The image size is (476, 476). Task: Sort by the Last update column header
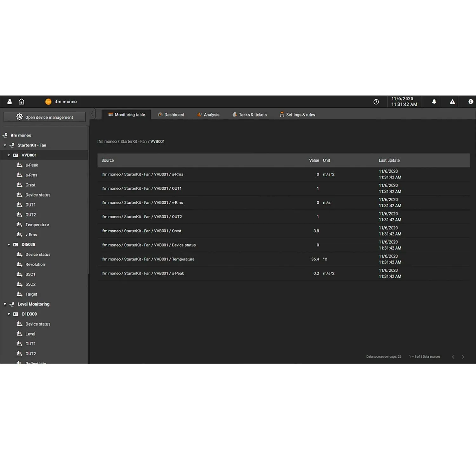pos(389,161)
